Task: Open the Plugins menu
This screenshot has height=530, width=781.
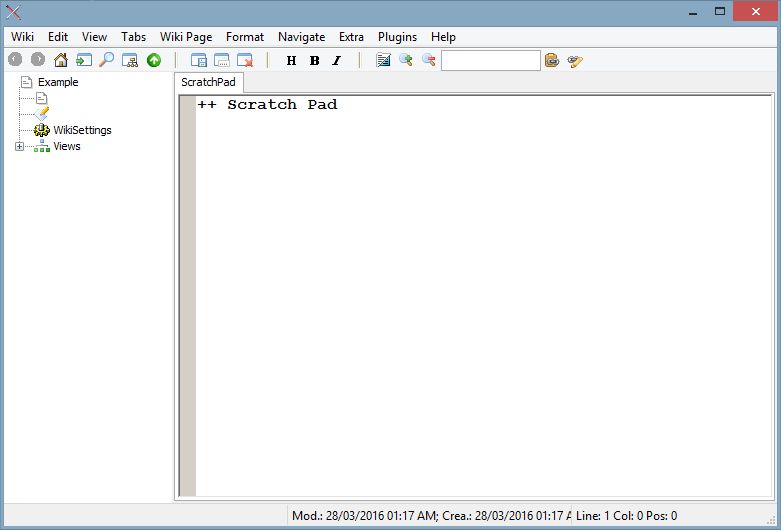Action: pyautogui.click(x=397, y=37)
